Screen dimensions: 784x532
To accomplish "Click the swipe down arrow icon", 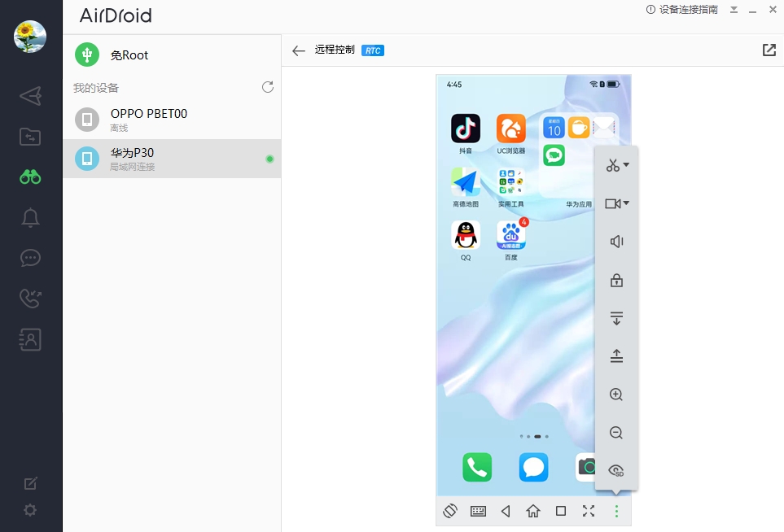I will click(616, 318).
